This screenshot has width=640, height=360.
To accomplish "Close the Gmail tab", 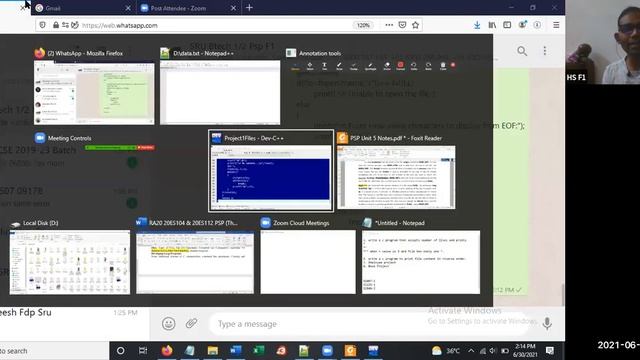I will [128, 8].
